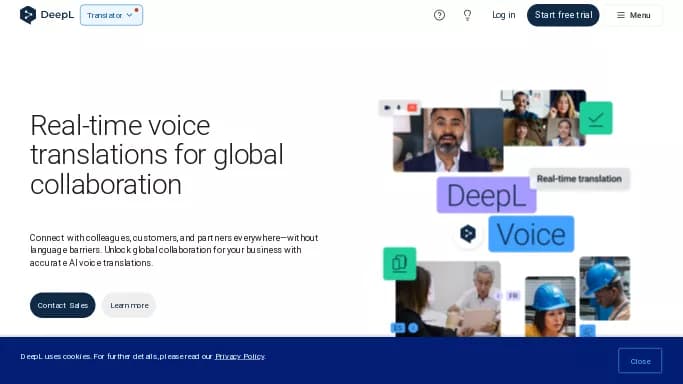This screenshot has width=683, height=384.
Task: Click the meeting with tablet photo
Action: click(448, 299)
